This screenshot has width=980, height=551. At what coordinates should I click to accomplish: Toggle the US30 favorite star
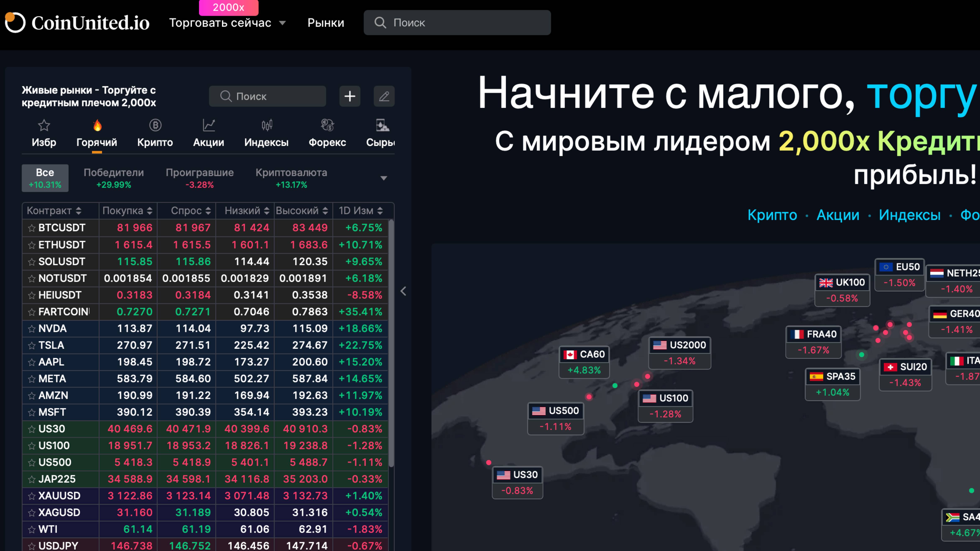coord(32,429)
